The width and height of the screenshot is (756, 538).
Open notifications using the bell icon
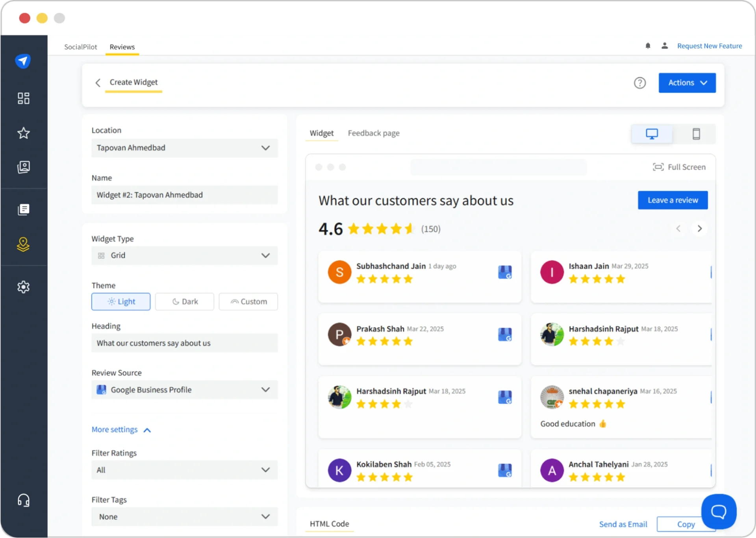pyautogui.click(x=648, y=46)
